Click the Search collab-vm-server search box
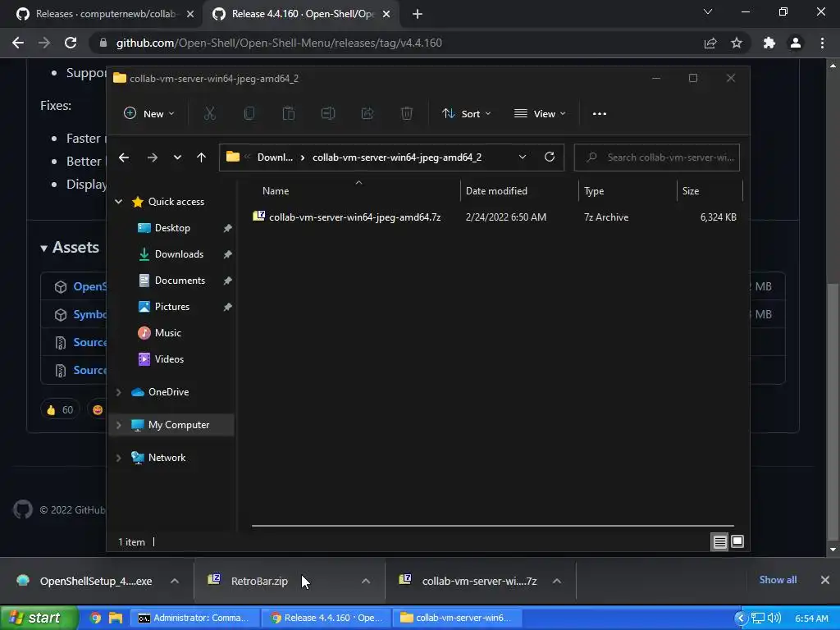840x630 pixels. [x=657, y=157]
